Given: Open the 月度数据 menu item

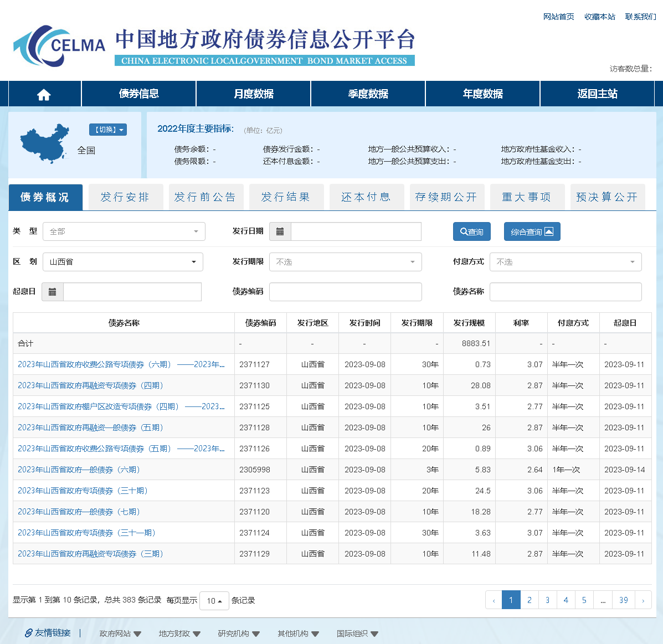Looking at the screenshot, I should pos(254,94).
